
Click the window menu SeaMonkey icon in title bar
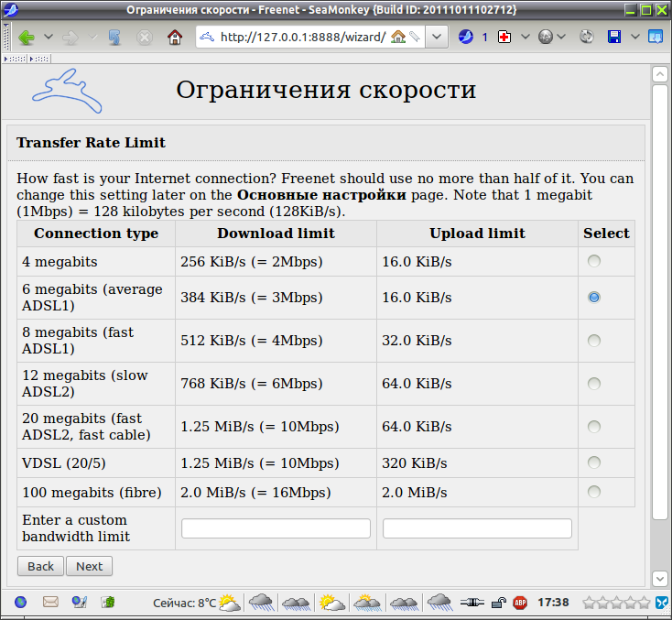[x=10, y=9]
